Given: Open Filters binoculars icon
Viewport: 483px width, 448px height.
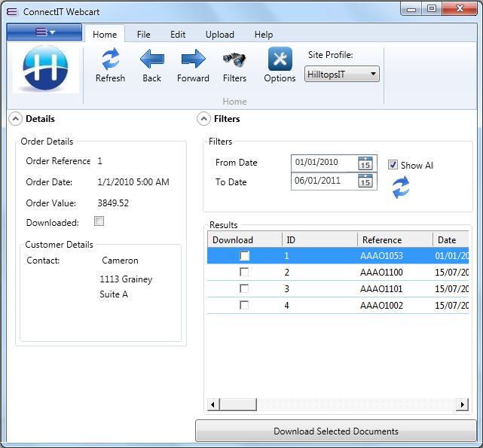Looking at the screenshot, I should tap(234, 59).
